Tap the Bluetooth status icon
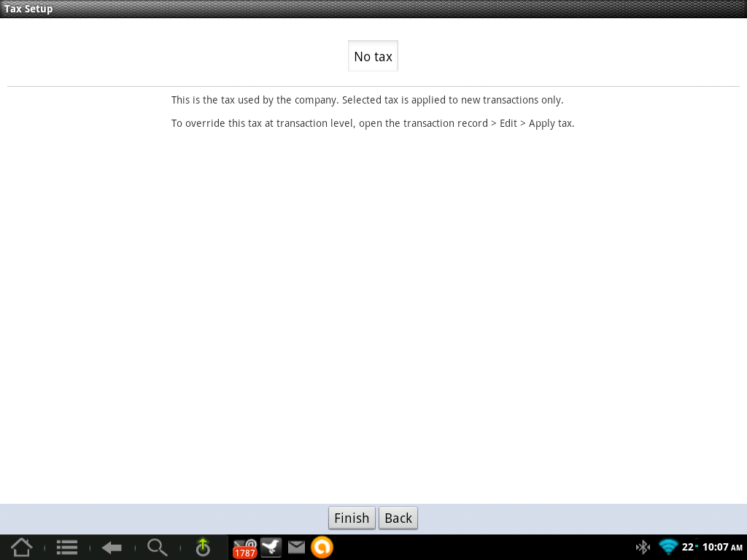 [x=643, y=547]
